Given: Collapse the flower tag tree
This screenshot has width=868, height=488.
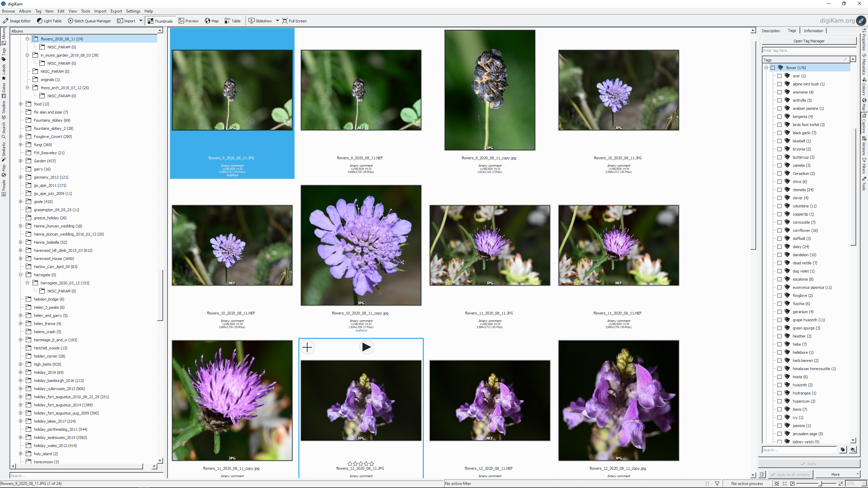Looking at the screenshot, I should pos(766,68).
